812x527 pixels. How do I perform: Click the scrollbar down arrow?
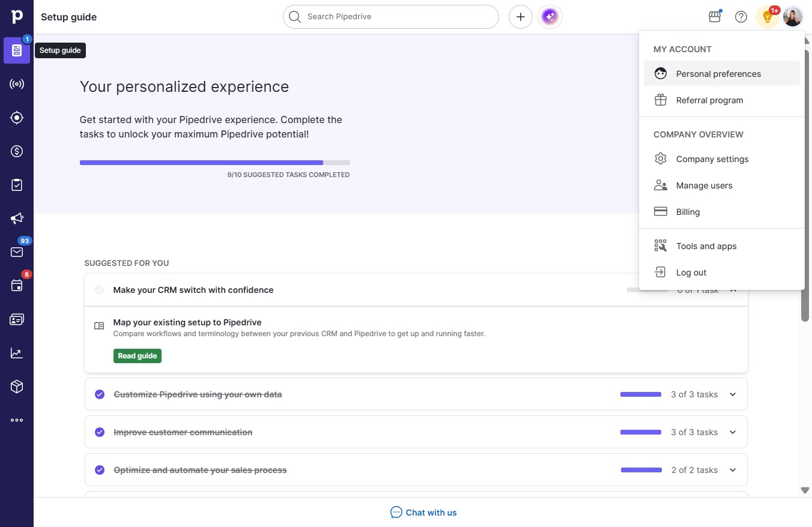pyautogui.click(x=805, y=490)
